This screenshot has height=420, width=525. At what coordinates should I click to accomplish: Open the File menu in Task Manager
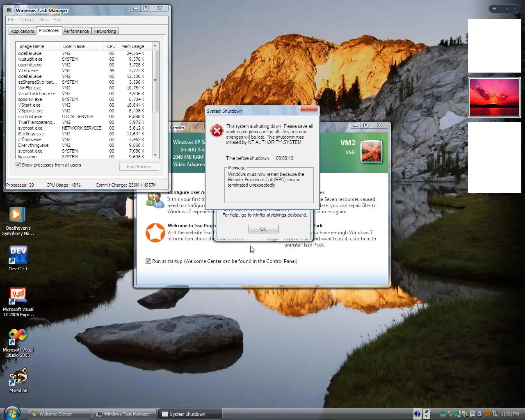[x=11, y=20]
